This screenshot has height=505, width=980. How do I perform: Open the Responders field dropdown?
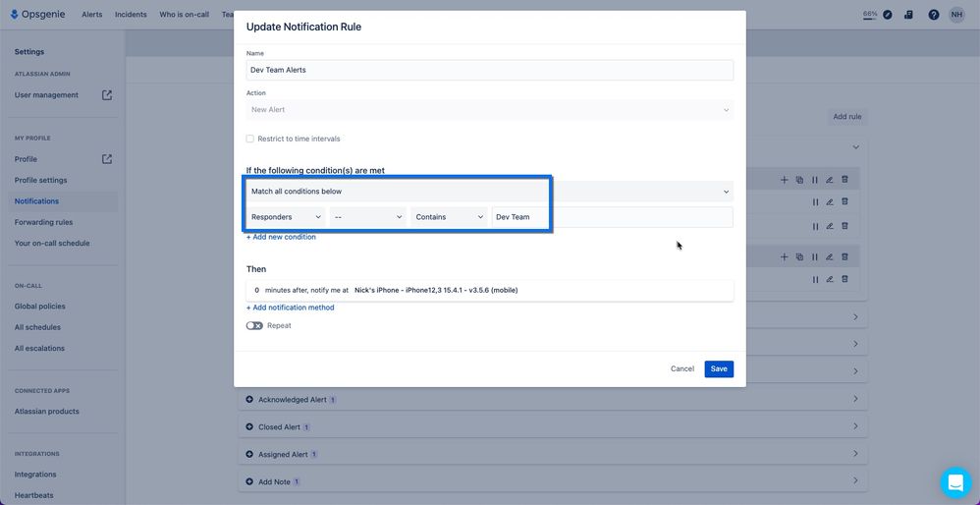[286, 217]
